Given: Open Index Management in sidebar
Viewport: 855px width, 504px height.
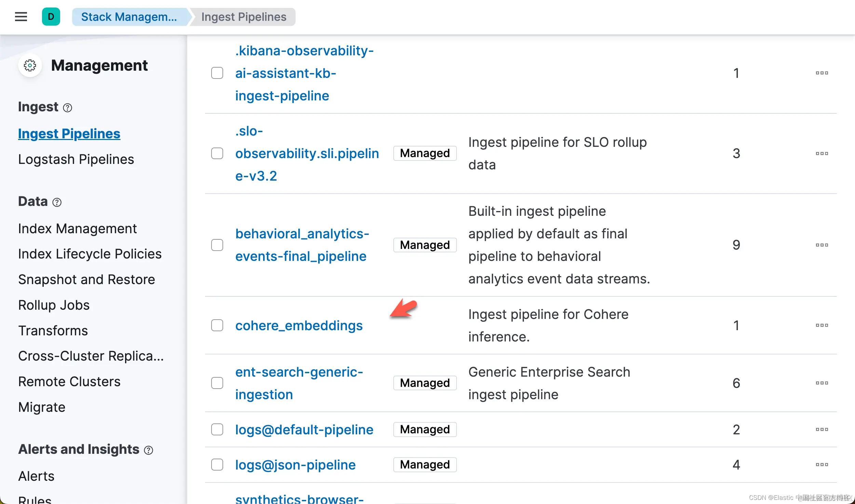Looking at the screenshot, I should 77,228.
